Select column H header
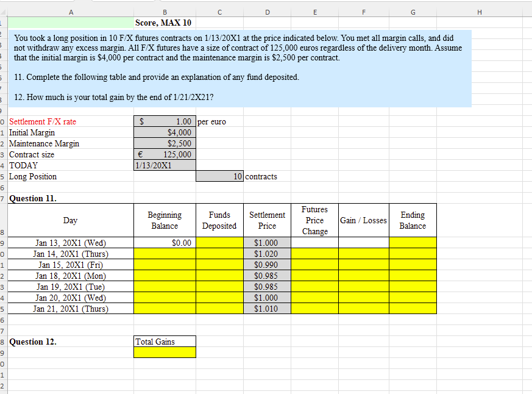532x394 pixels. click(x=480, y=12)
